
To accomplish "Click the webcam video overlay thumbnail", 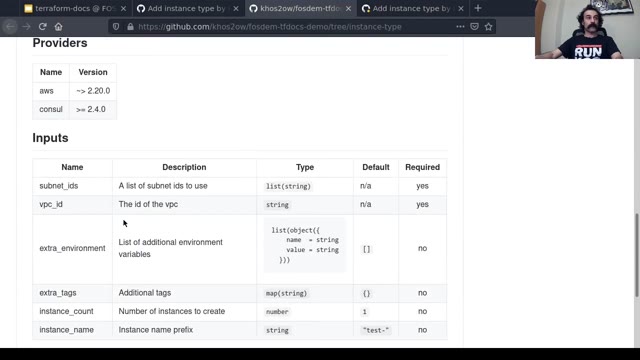I will coord(587,29).
